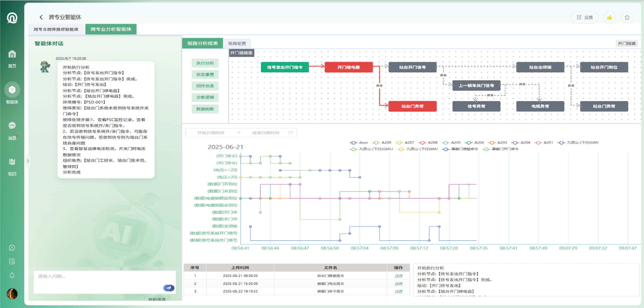Open the notification bell sidebar icon
Image resolution: width=644 pixels, height=308 pixels.
pos(12,275)
